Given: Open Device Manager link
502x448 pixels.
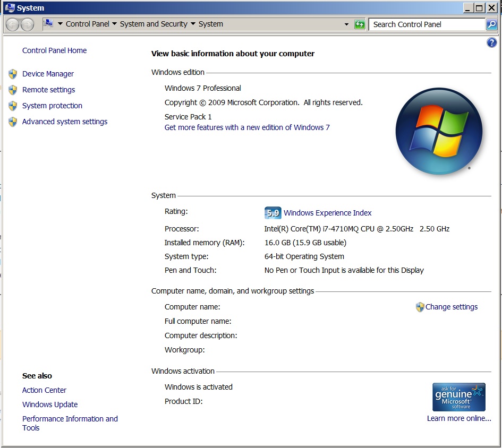Looking at the screenshot, I should (x=48, y=74).
